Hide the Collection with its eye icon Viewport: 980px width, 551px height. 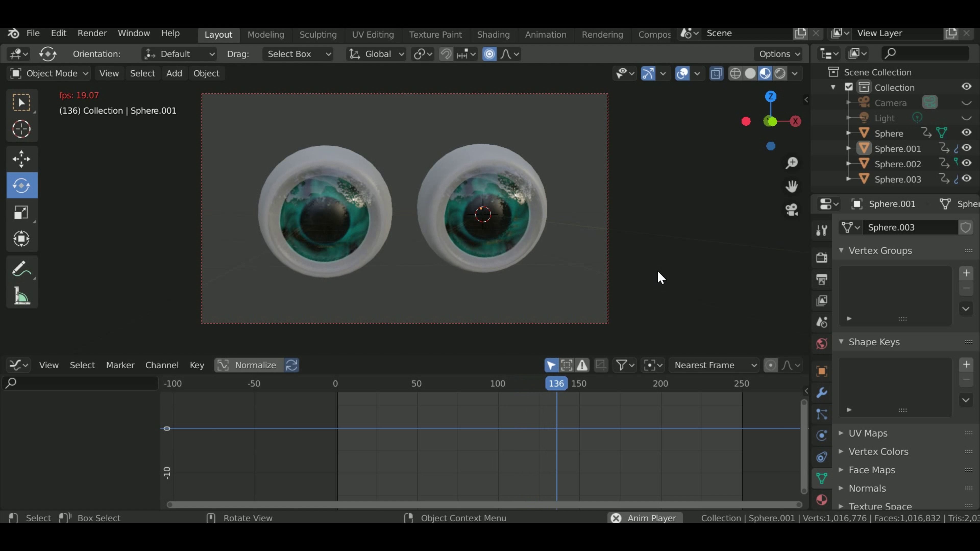coord(966,87)
